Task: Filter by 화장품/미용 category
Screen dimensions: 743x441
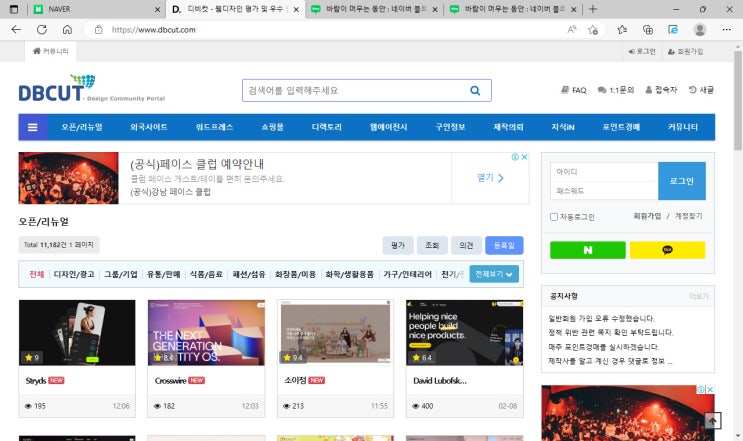Action: (x=295, y=274)
